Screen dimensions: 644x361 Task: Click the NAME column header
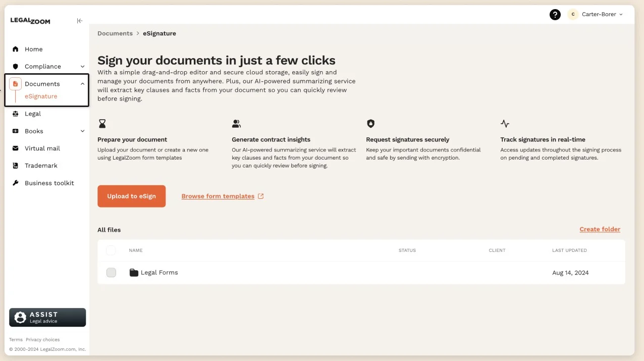[x=136, y=250]
